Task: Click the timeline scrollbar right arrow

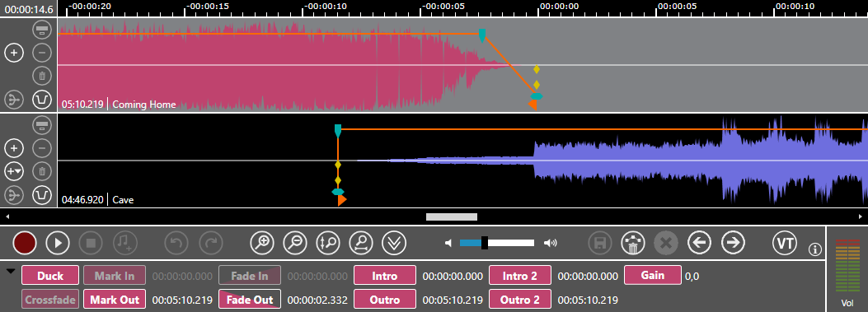Action: [x=861, y=217]
